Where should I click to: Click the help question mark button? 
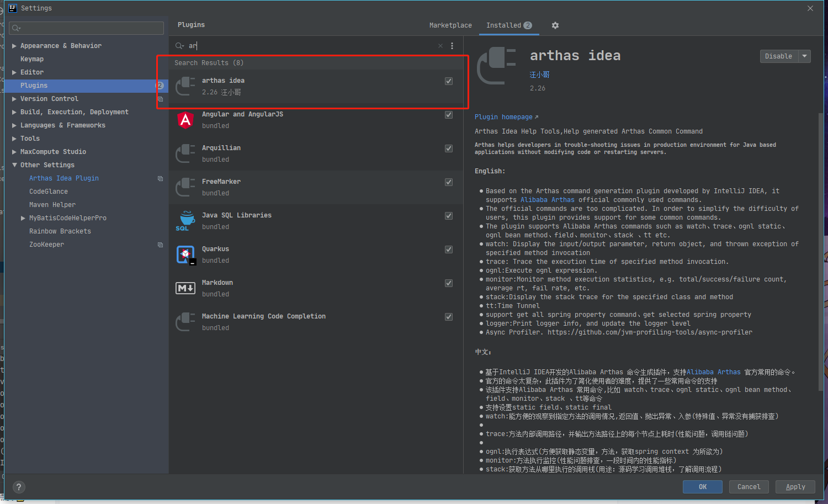click(19, 487)
